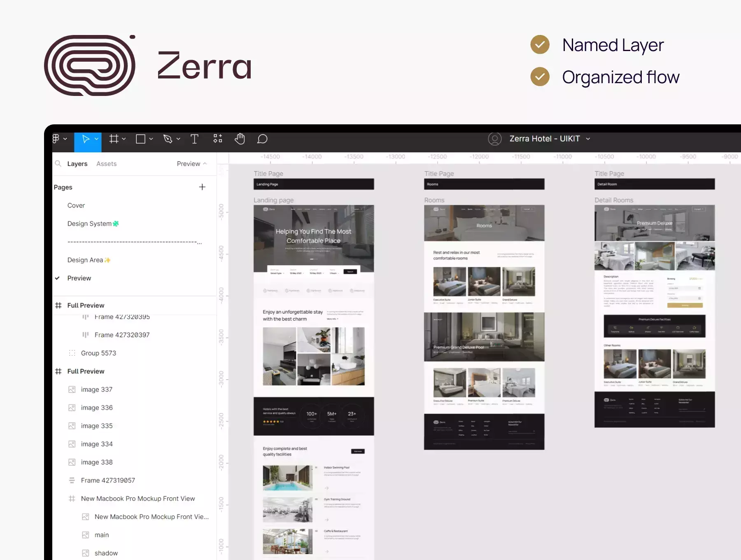The height and width of the screenshot is (560, 741).
Task: Open file name dropdown chevron
Action: click(588, 139)
